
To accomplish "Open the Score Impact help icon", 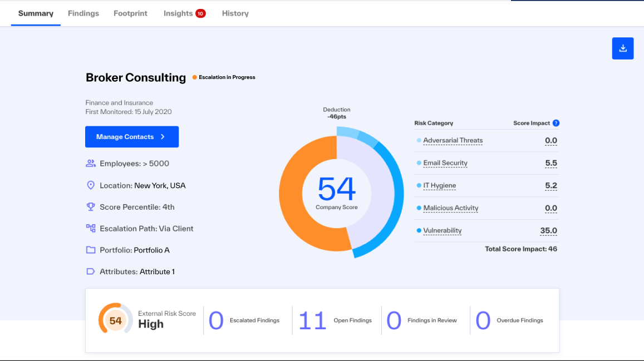I will click(555, 123).
